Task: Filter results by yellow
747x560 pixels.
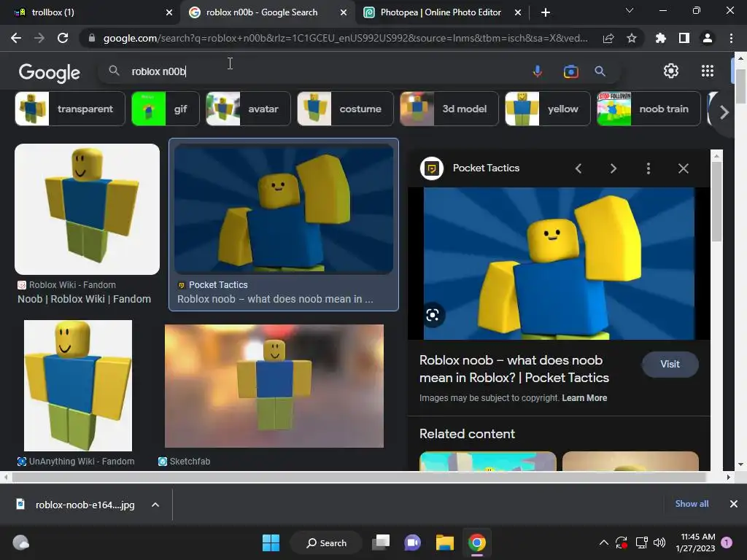Action: pyautogui.click(x=547, y=109)
